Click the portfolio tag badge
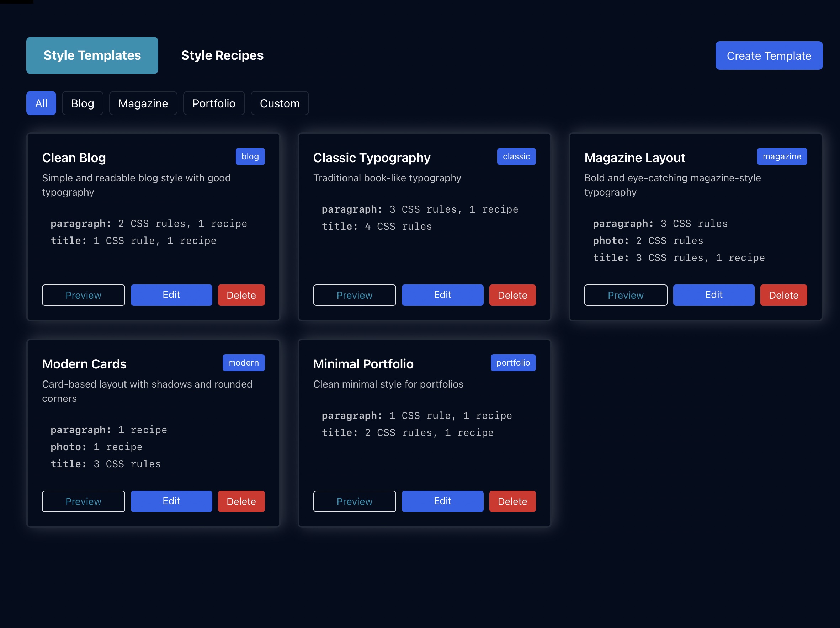Image resolution: width=840 pixels, height=628 pixels. (513, 363)
